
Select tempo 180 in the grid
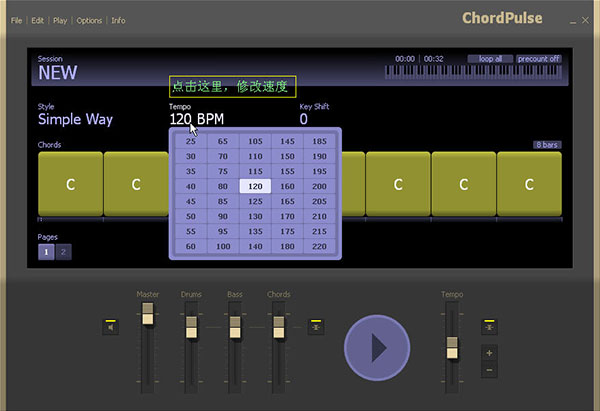287,246
